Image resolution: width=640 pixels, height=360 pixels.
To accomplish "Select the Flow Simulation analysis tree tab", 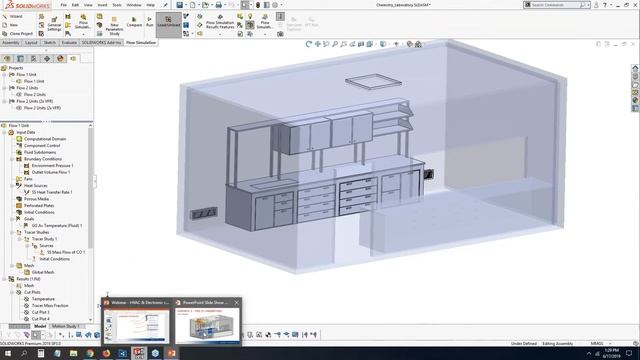I will [73, 59].
